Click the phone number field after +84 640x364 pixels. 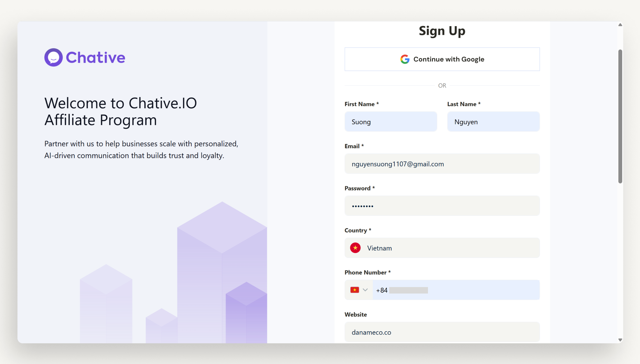[469, 290]
